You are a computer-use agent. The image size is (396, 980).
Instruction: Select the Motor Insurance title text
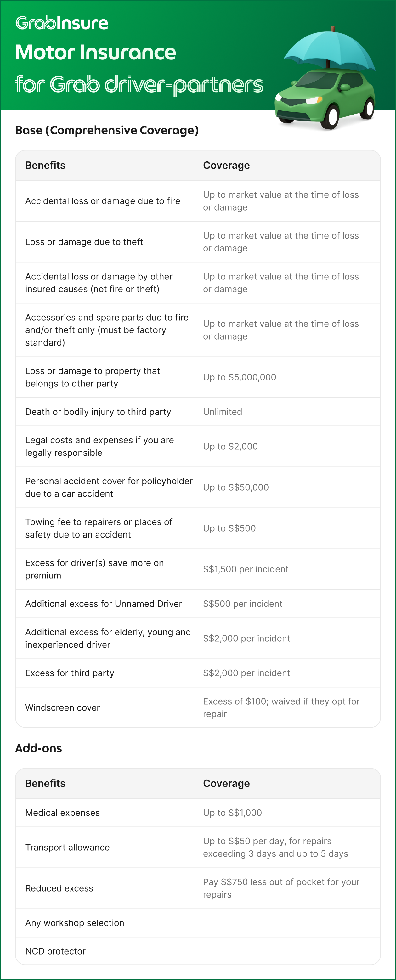[95, 52]
